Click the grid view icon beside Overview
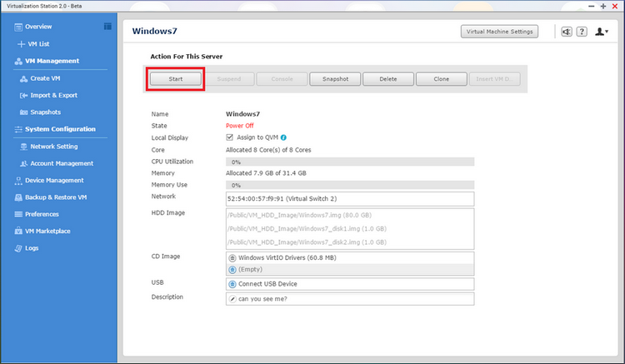This screenshot has height=364, width=625. 107,27
